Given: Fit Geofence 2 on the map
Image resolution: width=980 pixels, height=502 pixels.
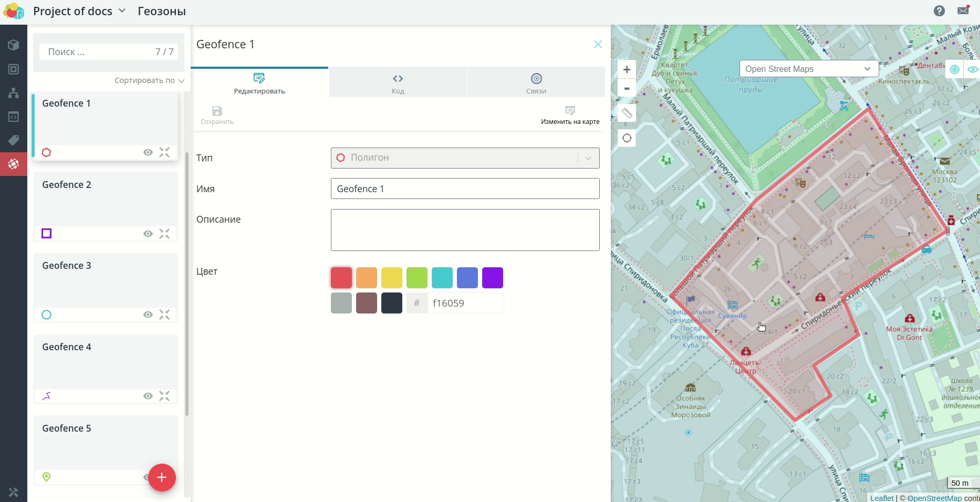Looking at the screenshot, I should [164, 234].
